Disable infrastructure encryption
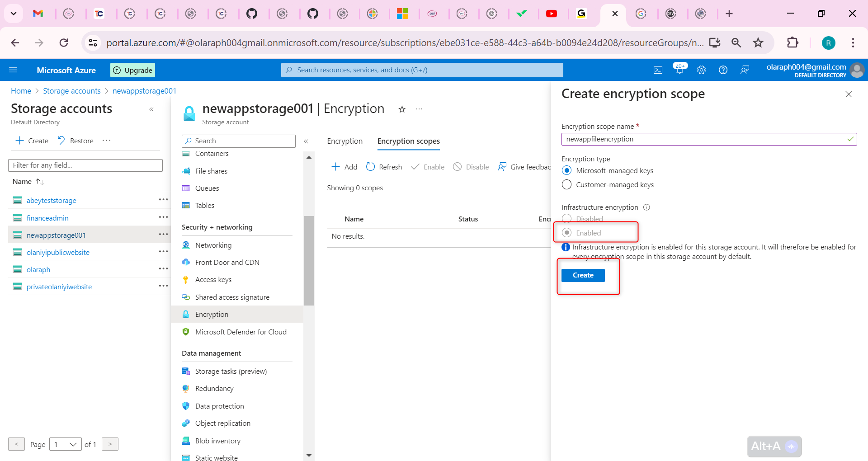868x461 pixels. [x=566, y=218]
